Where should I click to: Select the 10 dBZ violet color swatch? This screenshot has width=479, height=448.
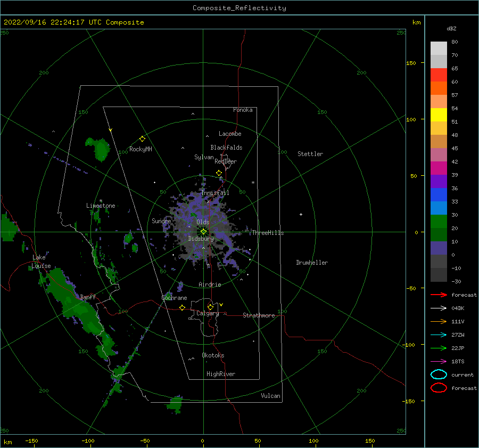(439, 248)
